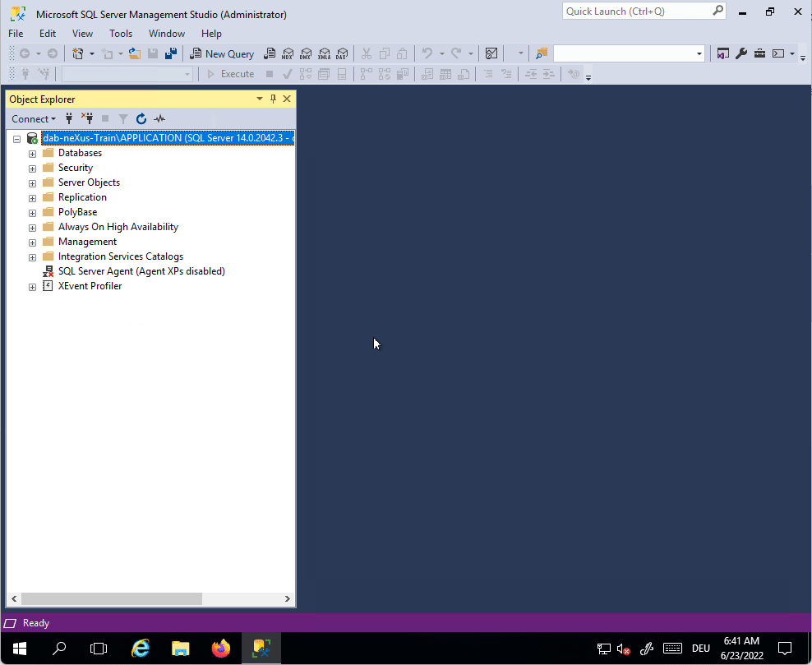Create a new DAX query

pos(342,53)
